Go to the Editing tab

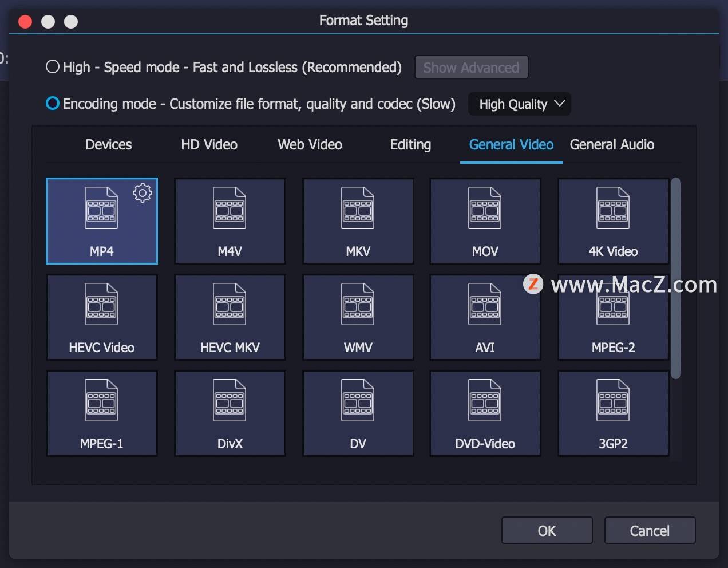point(410,144)
